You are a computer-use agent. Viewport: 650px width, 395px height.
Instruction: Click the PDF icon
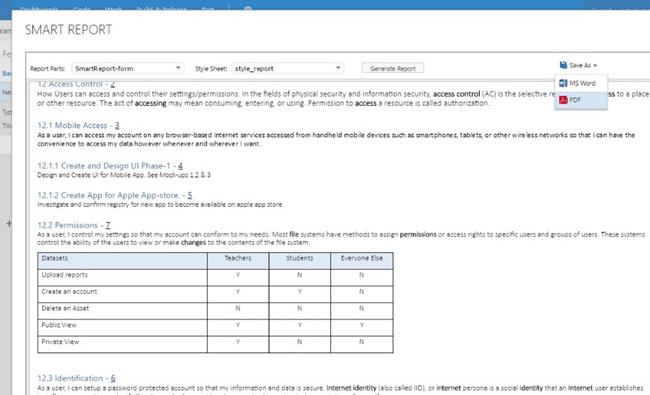(563, 100)
